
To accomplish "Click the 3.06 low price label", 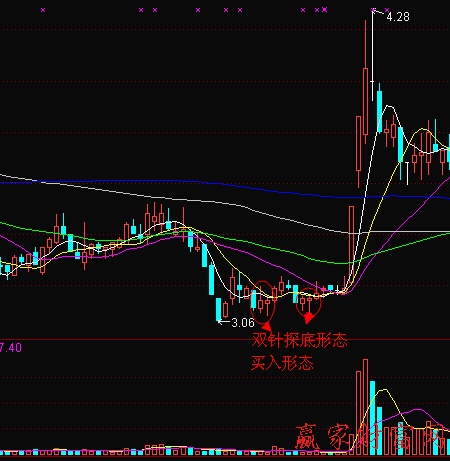I will (243, 323).
